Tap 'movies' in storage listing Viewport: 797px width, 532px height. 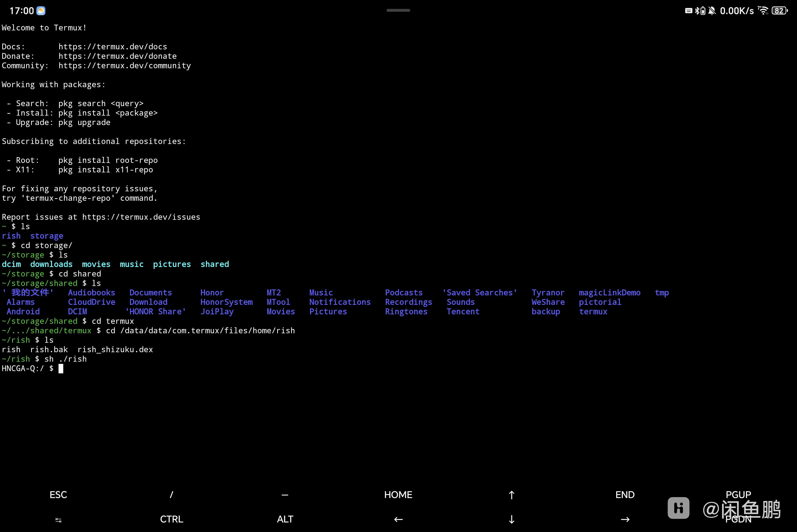tap(96, 264)
